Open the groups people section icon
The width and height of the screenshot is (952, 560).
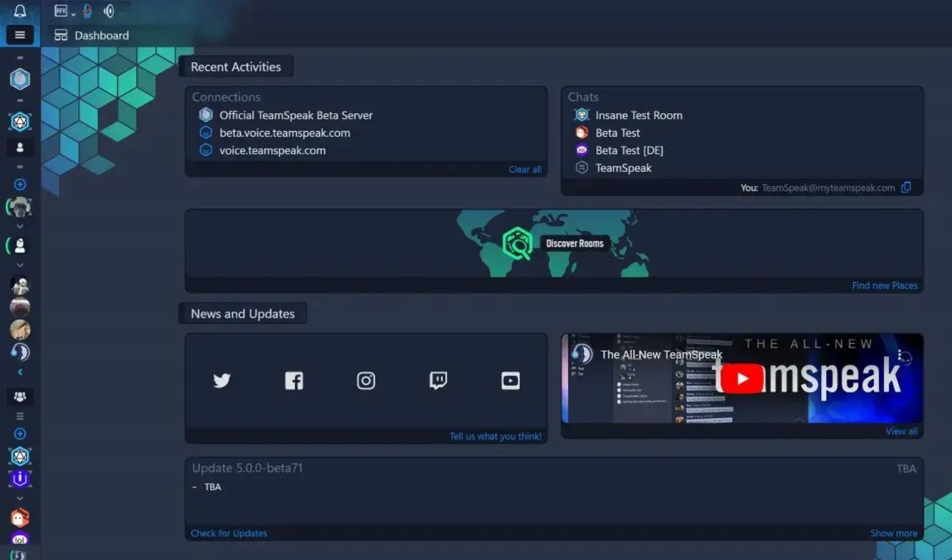coord(20,396)
